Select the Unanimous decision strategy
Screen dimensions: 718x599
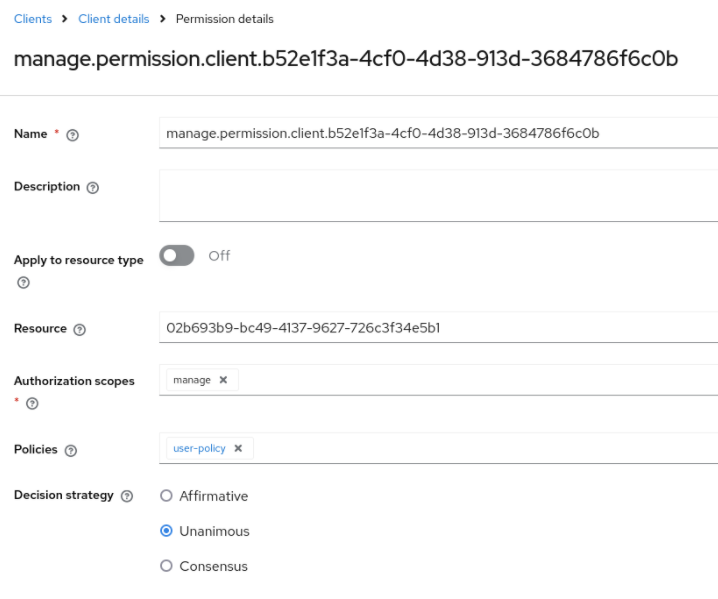[x=167, y=531]
